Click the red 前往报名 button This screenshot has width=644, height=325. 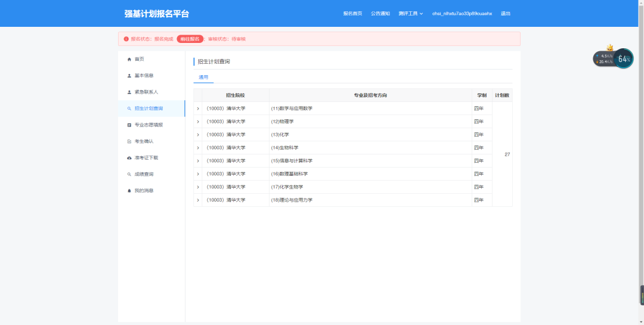tap(190, 39)
